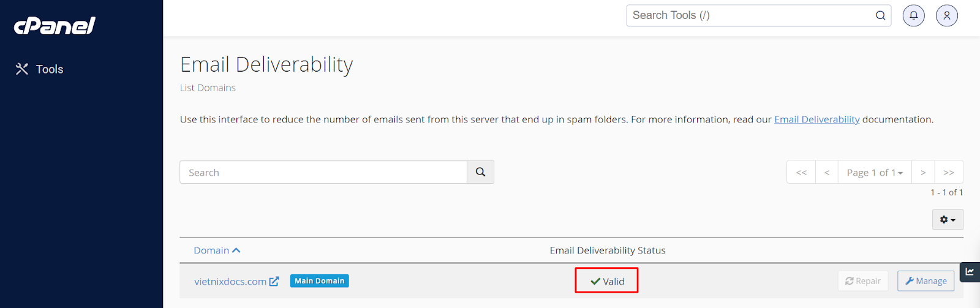Open the statistics chart side tab
Viewport: 980px width, 308px height.
[970, 271]
